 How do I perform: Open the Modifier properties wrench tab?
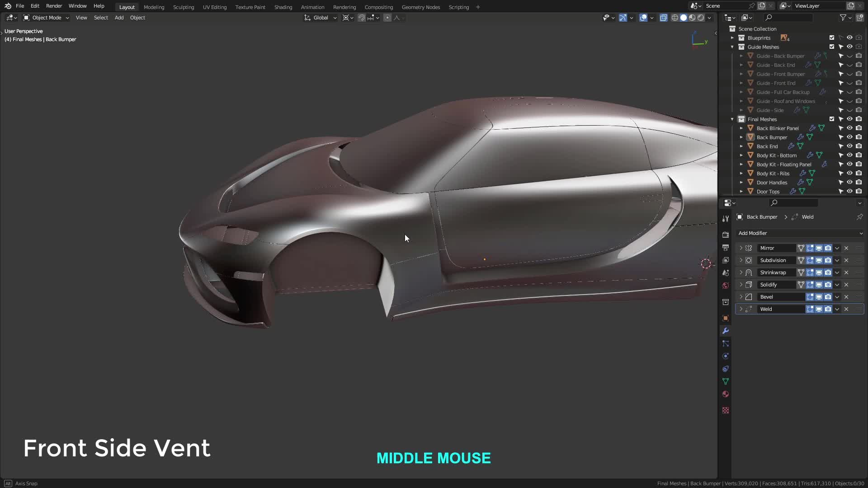[726, 331]
